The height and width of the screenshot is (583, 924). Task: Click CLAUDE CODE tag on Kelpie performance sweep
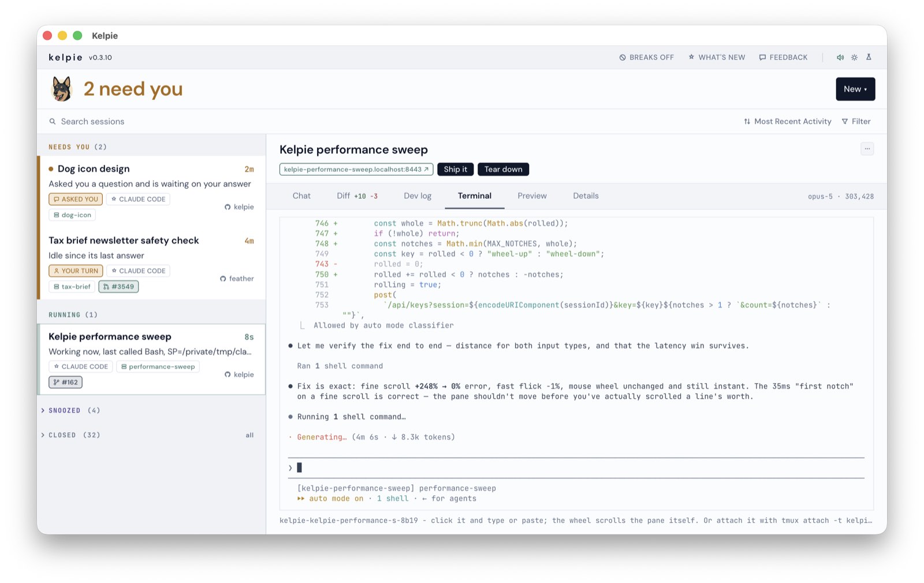point(80,366)
